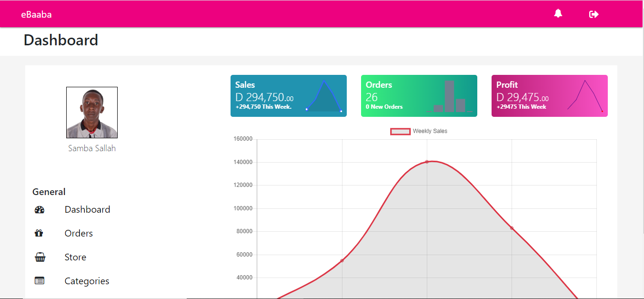644x299 pixels.
Task: Click the 26 orders count
Action: (x=372, y=97)
